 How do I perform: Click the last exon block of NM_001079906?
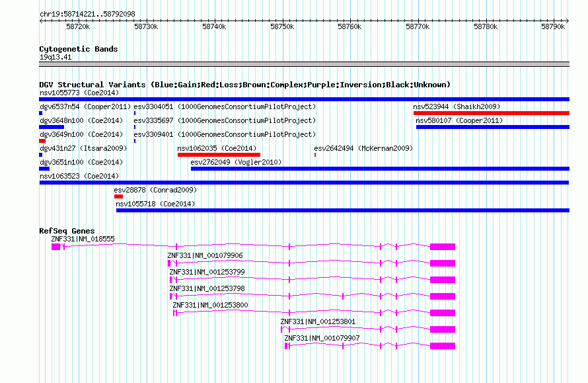coord(443,263)
